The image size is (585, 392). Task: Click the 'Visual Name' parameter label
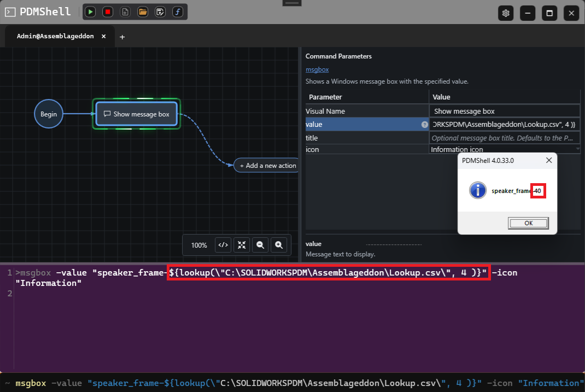[325, 111]
